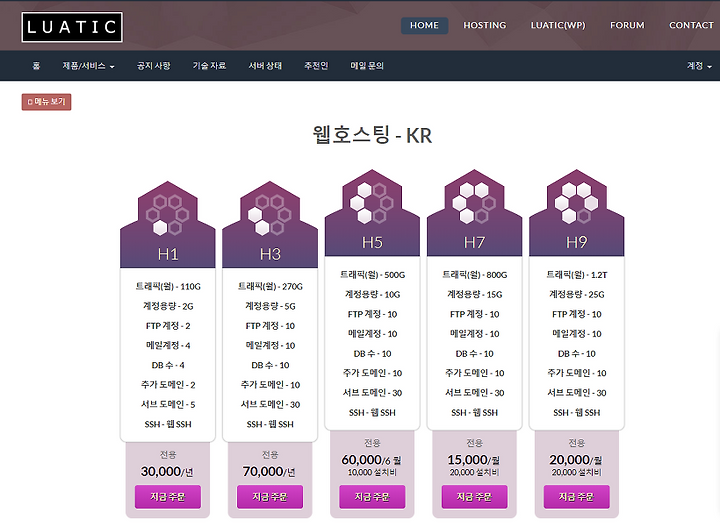
Task: Open the LUATIC(WP) menu item
Action: [x=558, y=25]
